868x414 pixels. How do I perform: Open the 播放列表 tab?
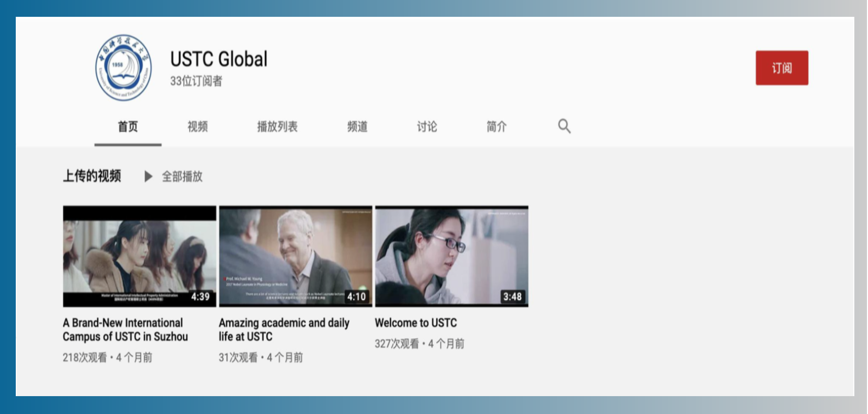pos(277,127)
